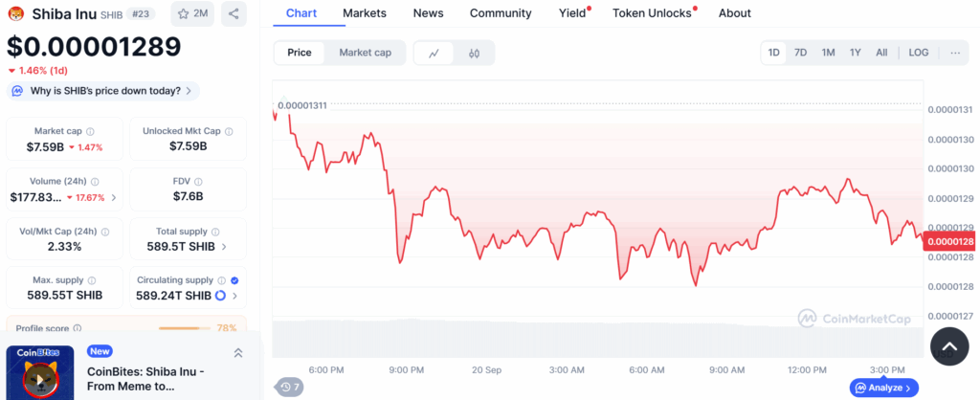
Task: Click the circulating supply ring icon
Action: tap(220, 296)
